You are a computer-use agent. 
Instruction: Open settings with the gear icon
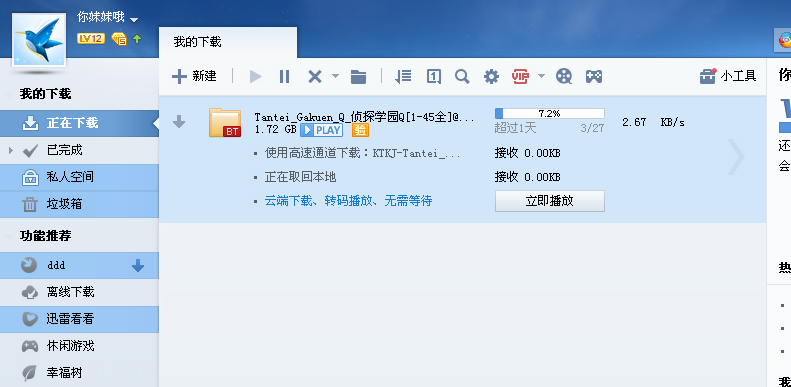click(x=491, y=76)
